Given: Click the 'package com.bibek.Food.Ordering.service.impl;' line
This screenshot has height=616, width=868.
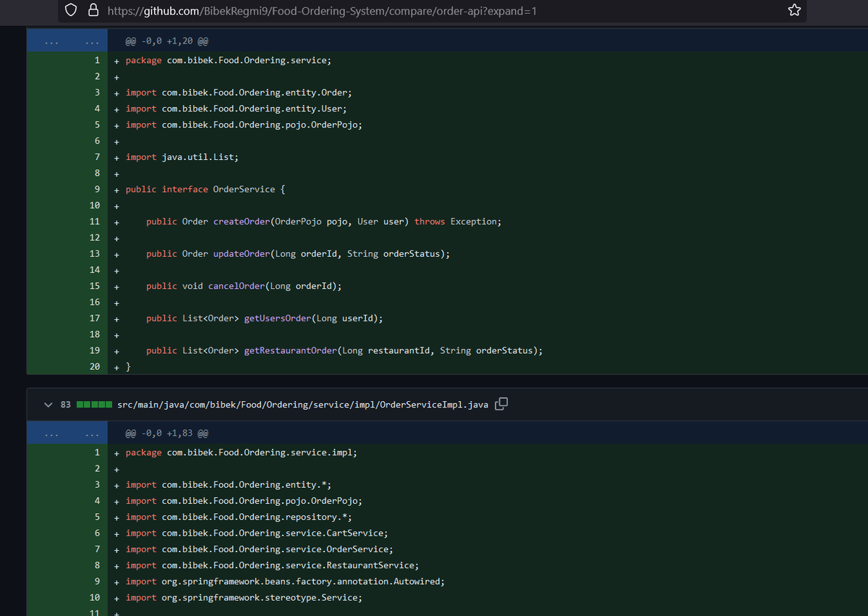Looking at the screenshot, I should click(x=242, y=452).
